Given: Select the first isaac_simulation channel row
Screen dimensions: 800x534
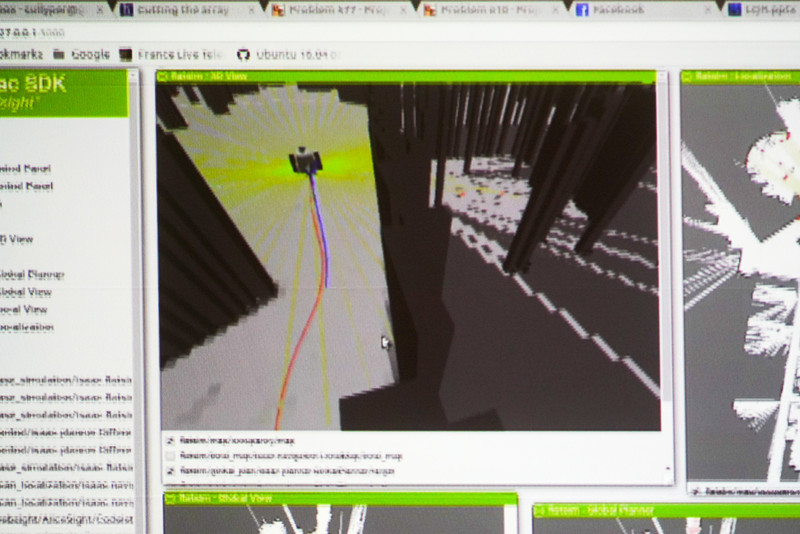Looking at the screenshot, I should (x=66, y=380).
